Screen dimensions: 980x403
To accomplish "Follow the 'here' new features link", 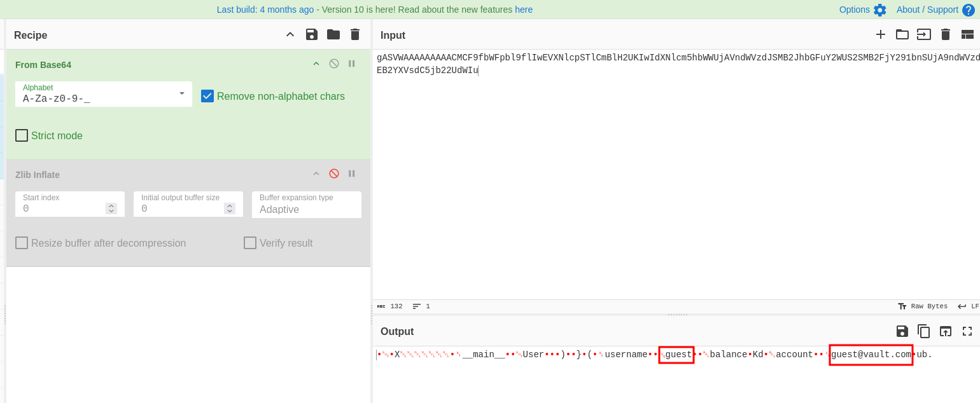I will [524, 10].
